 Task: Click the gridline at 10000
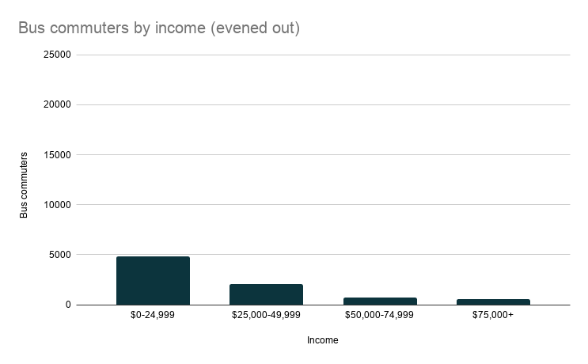323,205
